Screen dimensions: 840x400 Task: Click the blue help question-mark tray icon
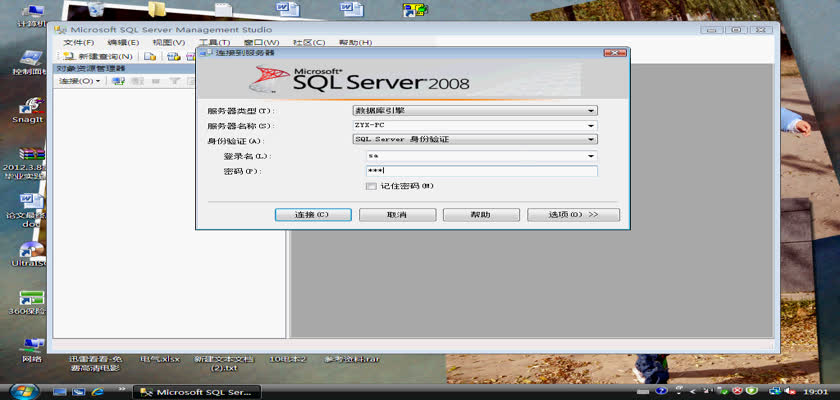click(661, 391)
